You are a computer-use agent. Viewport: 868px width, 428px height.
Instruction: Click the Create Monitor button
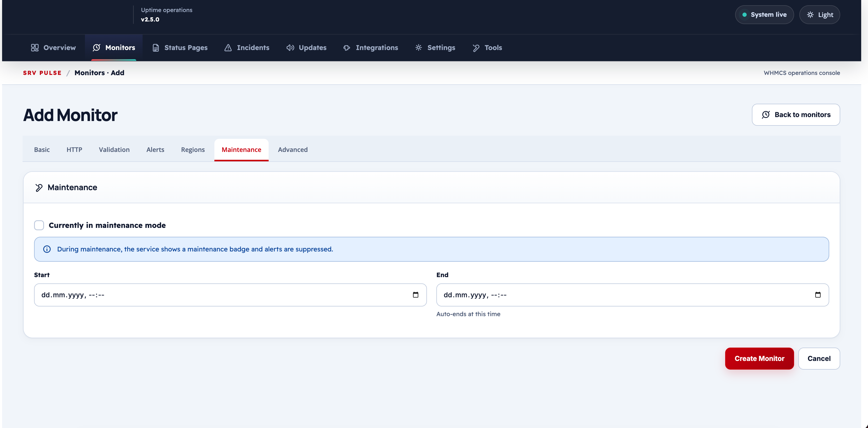click(x=759, y=359)
